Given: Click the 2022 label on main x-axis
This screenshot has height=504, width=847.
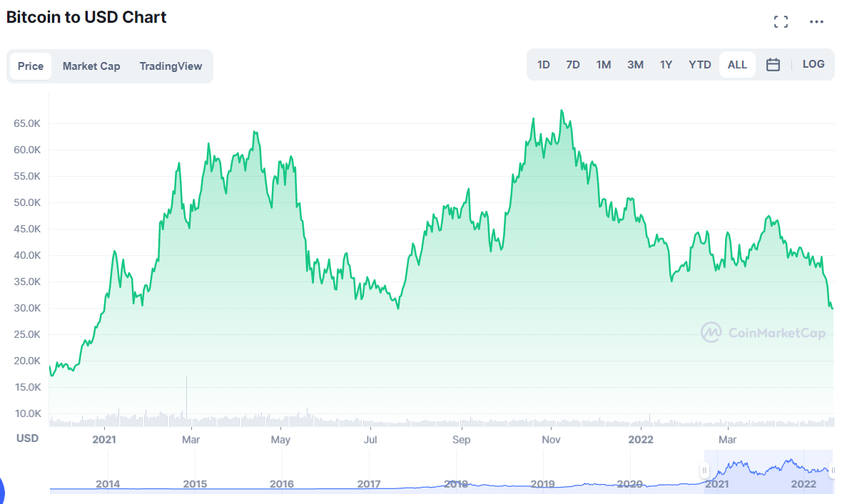Looking at the screenshot, I should tap(641, 440).
